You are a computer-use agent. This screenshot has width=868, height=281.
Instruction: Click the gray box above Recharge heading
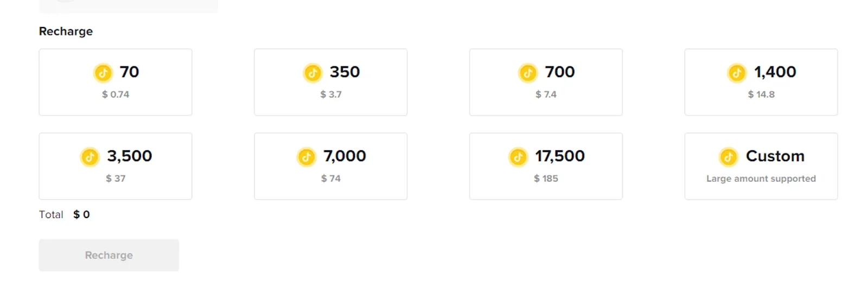(x=129, y=6)
